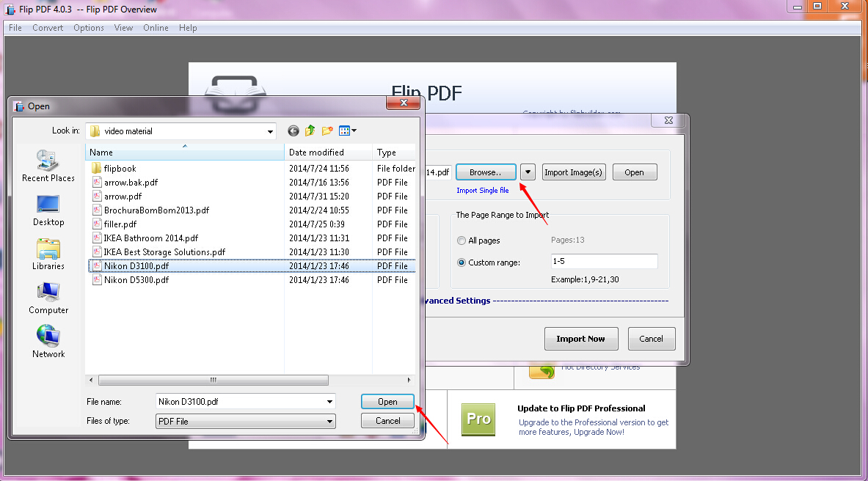The width and height of the screenshot is (868, 481).
Task: Click the horizontal scrollbar thumb in file list
Action: point(213,381)
